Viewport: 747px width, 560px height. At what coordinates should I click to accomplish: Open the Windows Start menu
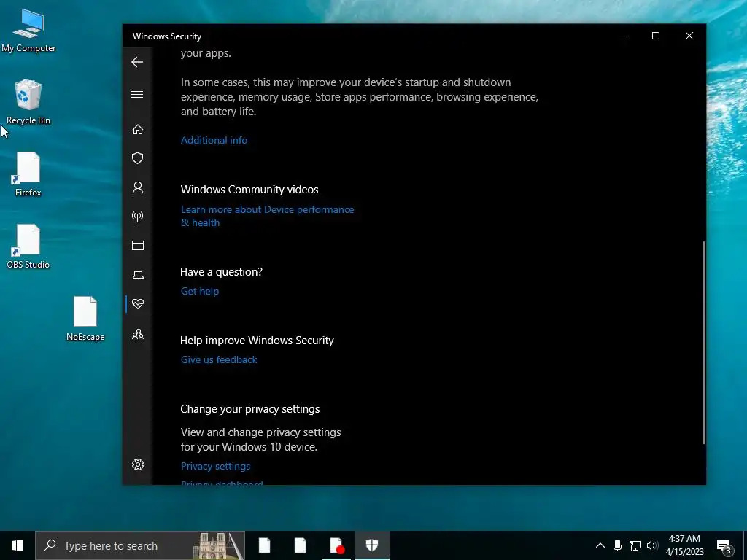click(18, 545)
